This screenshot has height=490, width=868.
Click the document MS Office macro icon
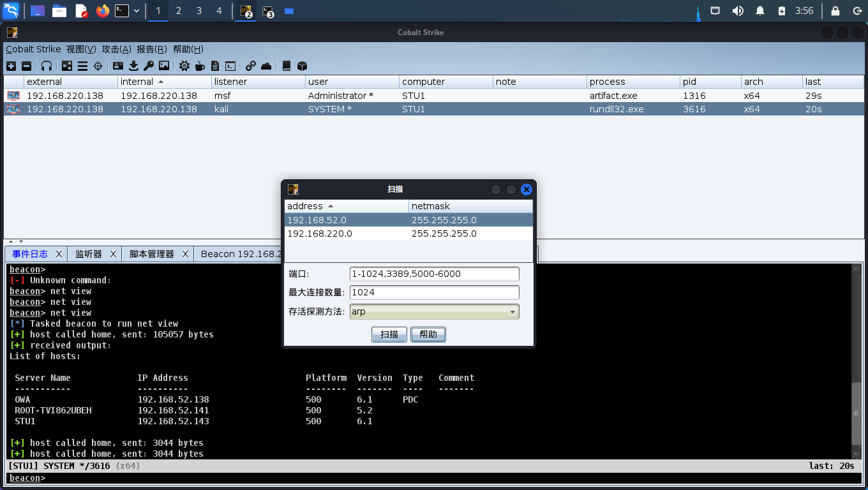tap(215, 66)
